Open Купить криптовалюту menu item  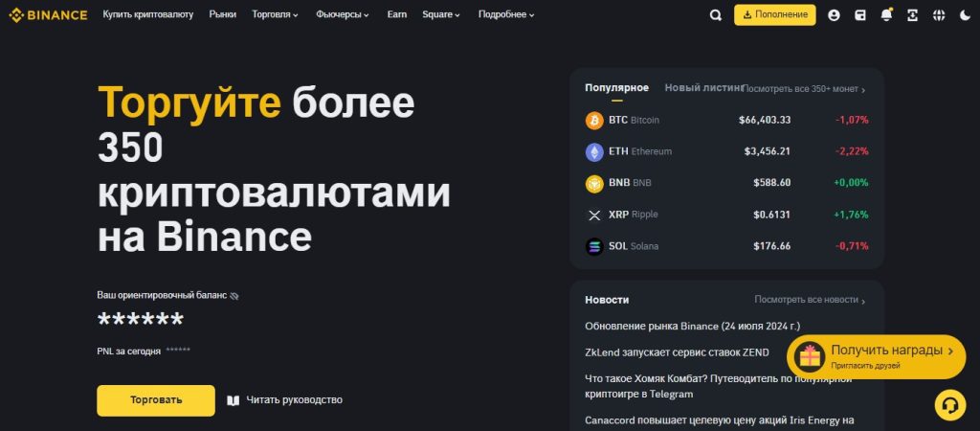148,14
